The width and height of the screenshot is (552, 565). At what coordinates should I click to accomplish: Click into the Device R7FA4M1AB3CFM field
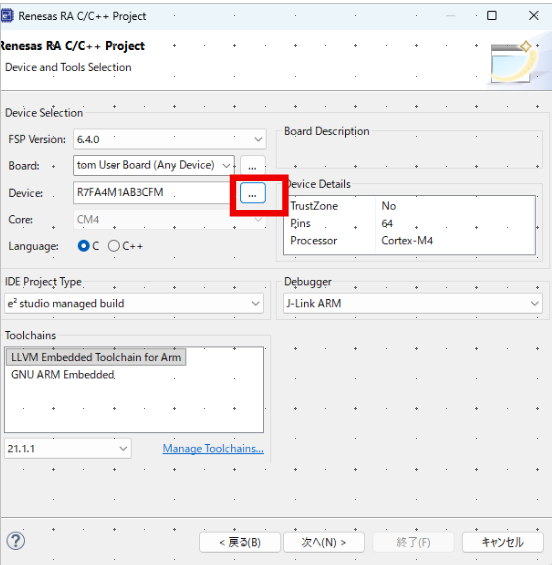(153, 192)
